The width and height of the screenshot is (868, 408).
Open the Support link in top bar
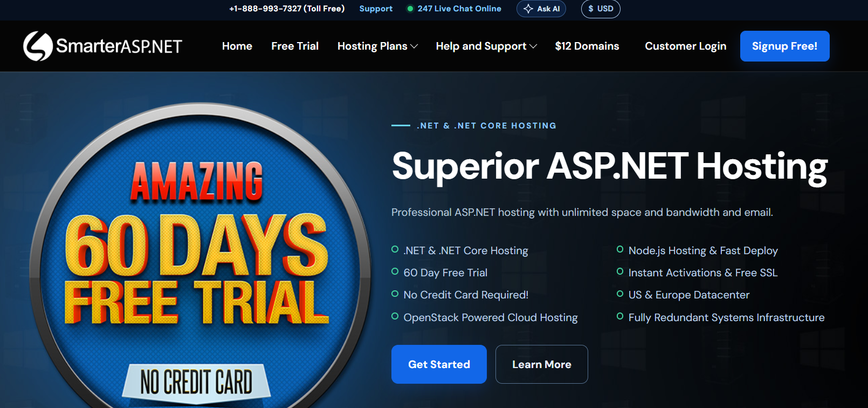376,9
